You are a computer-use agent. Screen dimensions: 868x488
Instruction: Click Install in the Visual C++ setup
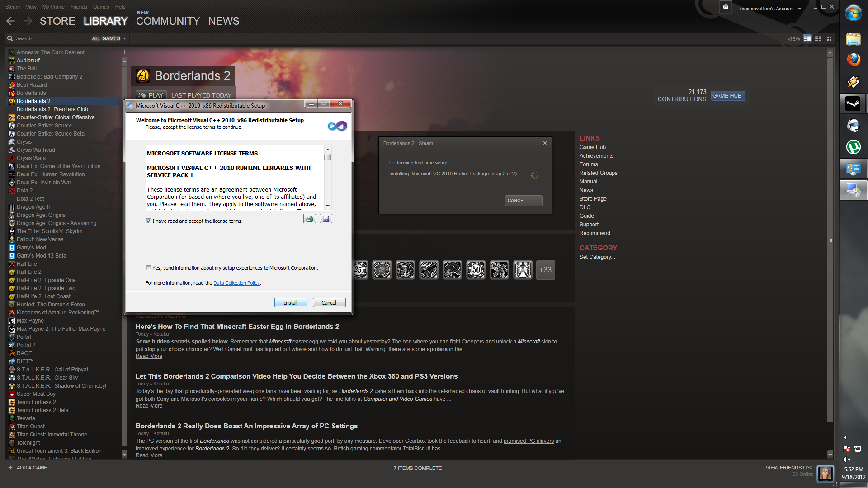[291, 302]
